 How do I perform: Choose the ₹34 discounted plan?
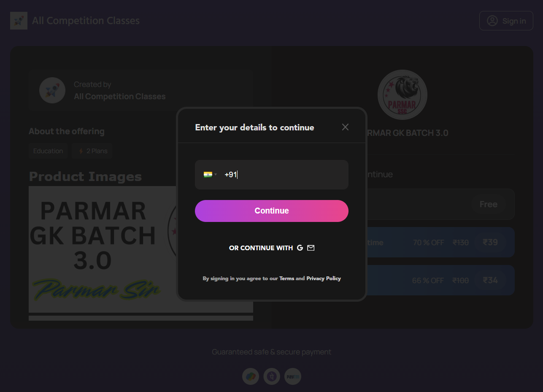[491, 280]
